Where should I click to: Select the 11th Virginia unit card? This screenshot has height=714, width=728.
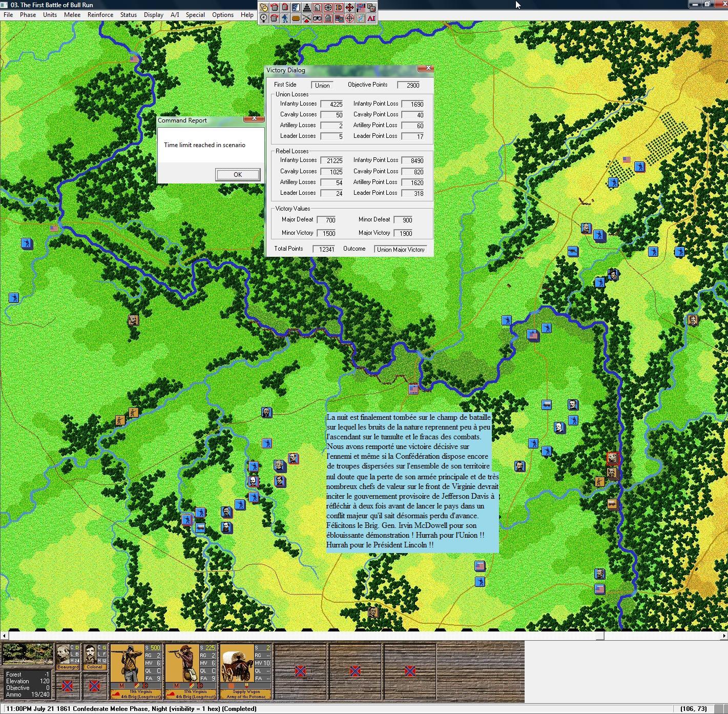point(136,671)
